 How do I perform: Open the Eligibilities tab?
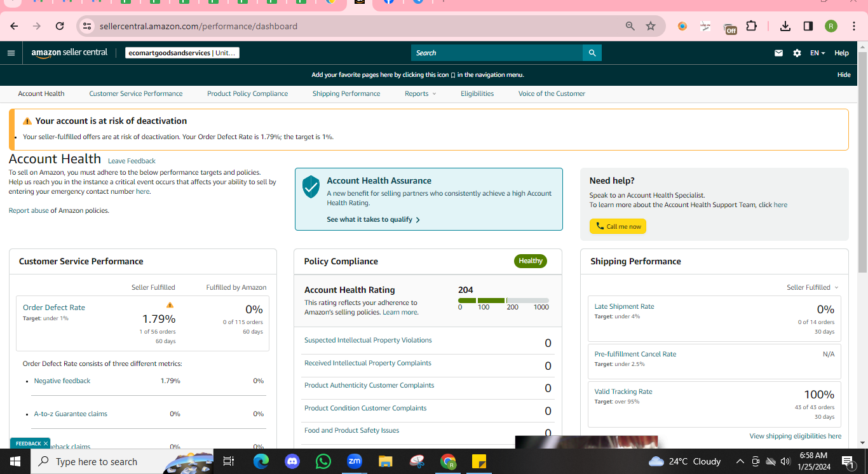tap(477, 93)
